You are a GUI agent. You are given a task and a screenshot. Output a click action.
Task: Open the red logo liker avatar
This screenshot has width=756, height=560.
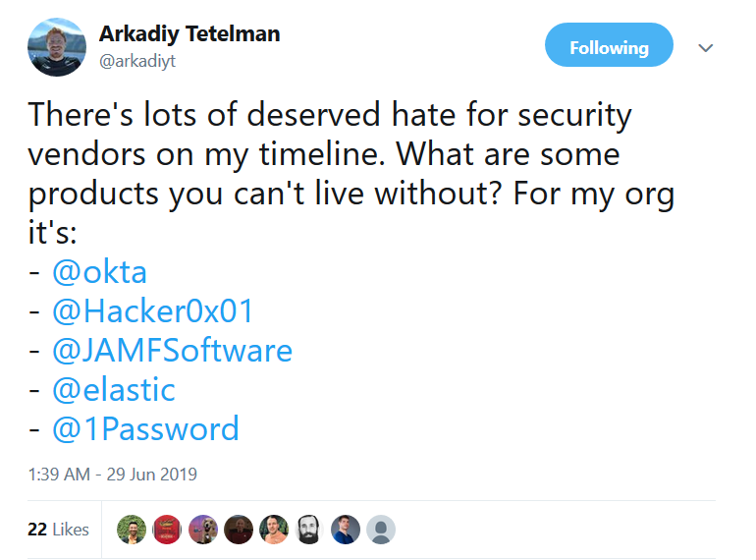[167, 530]
